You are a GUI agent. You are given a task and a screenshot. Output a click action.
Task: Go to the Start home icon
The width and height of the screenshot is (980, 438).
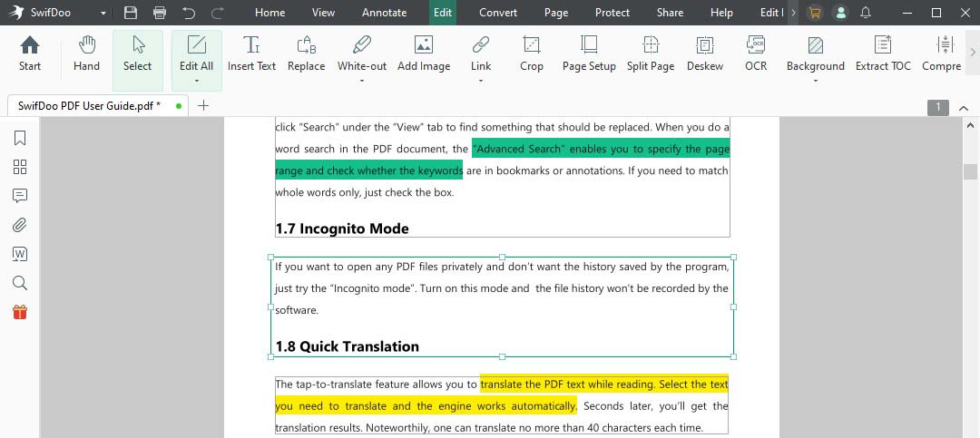point(30,54)
